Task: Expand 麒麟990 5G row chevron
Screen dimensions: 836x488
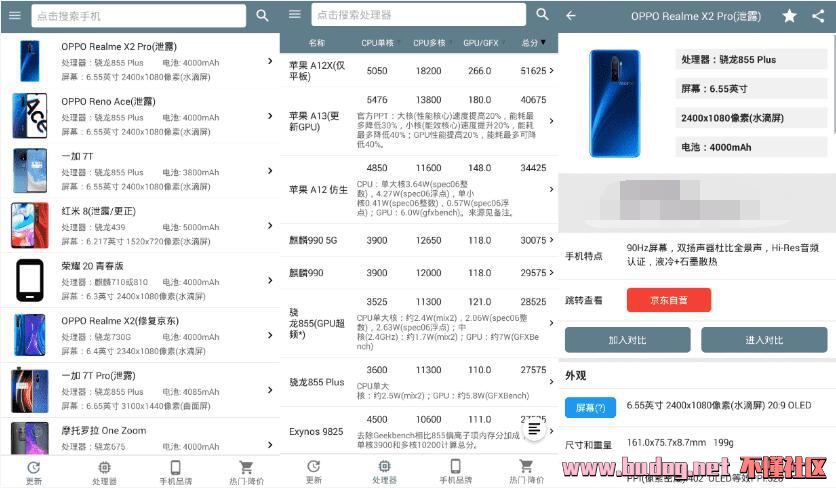Action: [x=551, y=240]
